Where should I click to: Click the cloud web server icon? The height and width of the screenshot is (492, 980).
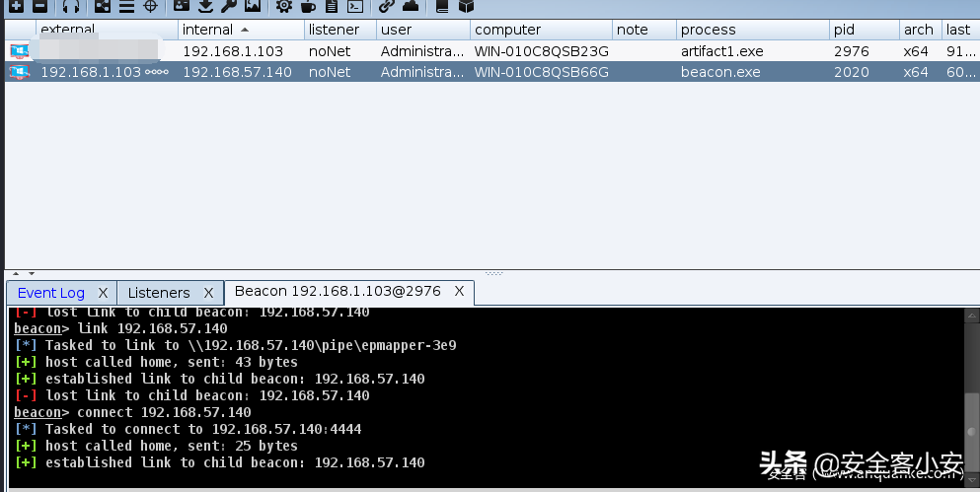411,6
